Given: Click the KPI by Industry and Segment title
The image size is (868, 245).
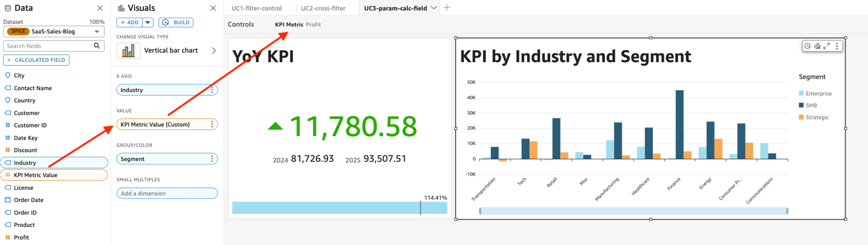Looking at the screenshot, I should pyautogui.click(x=575, y=57).
